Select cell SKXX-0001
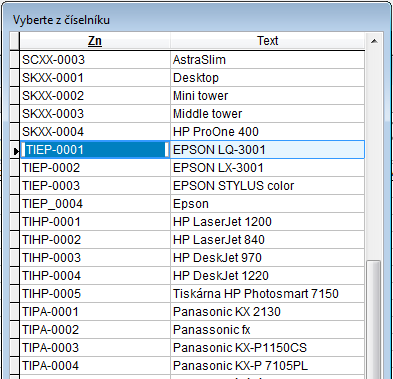 tap(95, 78)
